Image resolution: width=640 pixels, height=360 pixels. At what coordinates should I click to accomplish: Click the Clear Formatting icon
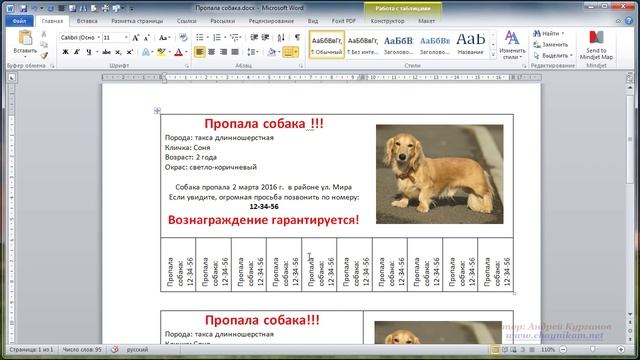point(183,38)
